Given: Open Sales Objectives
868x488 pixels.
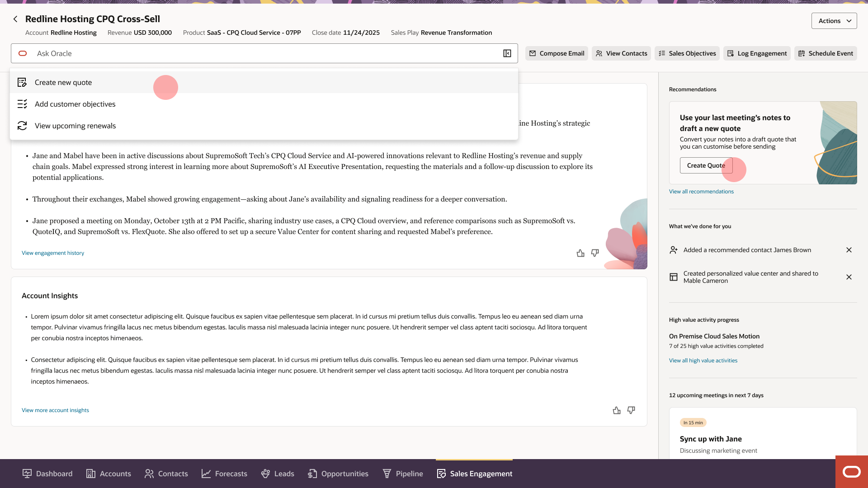Looking at the screenshot, I should pyautogui.click(x=687, y=53).
